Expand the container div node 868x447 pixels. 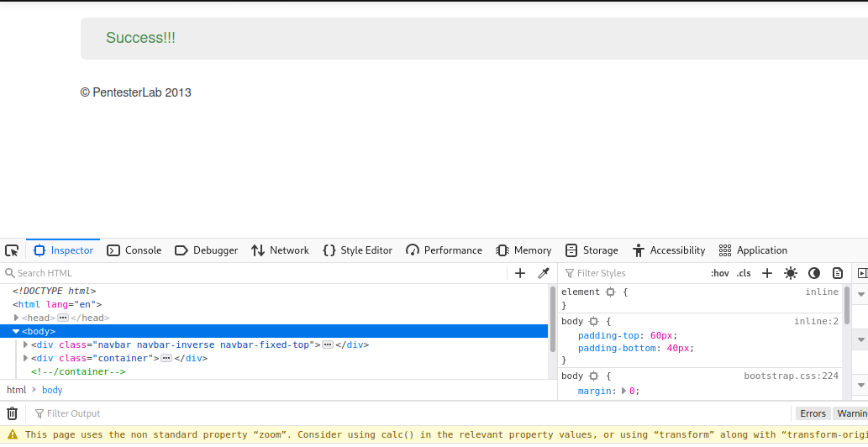point(25,358)
